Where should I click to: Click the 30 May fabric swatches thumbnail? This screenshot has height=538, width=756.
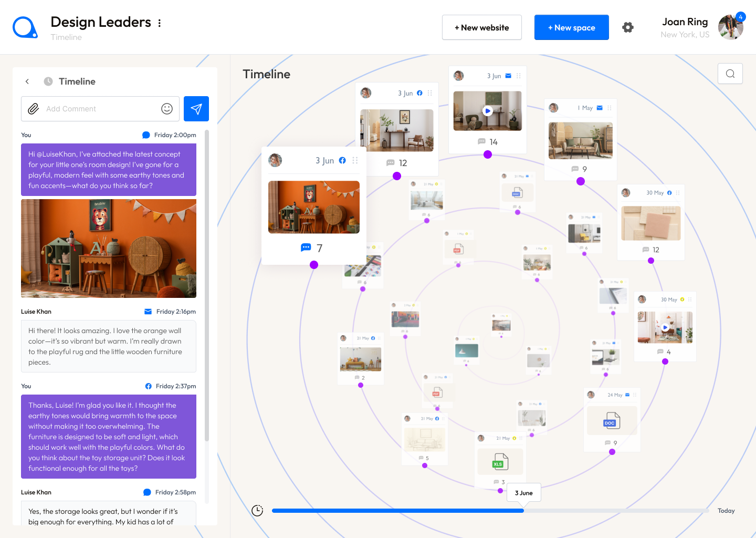point(650,223)
